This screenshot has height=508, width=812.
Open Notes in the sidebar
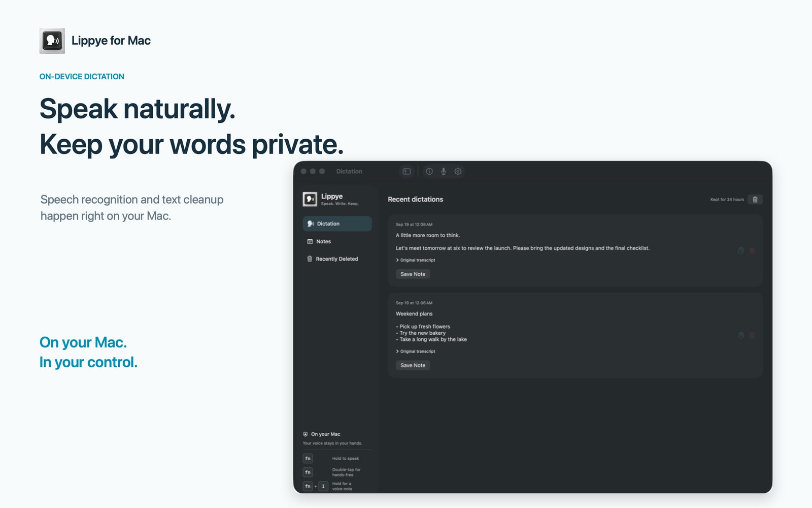pos(337,241)
